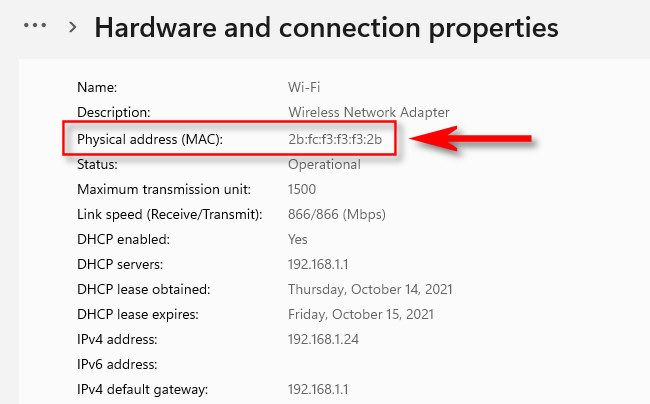Select the Operational status value
650x404 pixels.
pyautogui.click(x=324, y=164)
